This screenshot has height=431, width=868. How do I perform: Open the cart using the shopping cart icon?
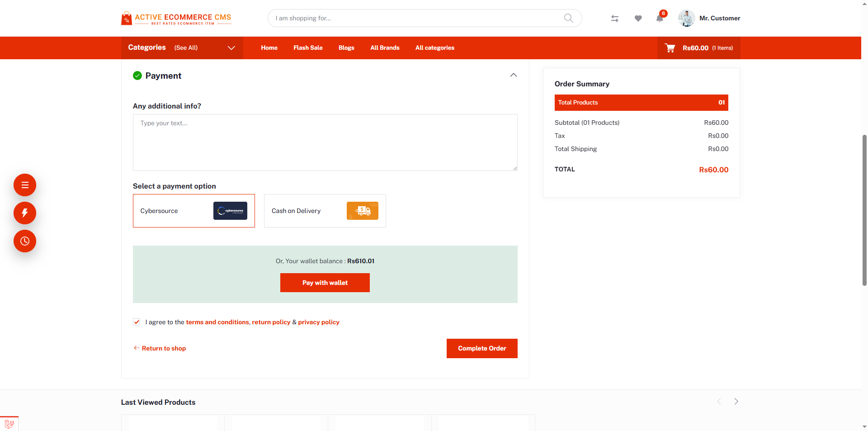pyautogui.click(x=670, y=47)
